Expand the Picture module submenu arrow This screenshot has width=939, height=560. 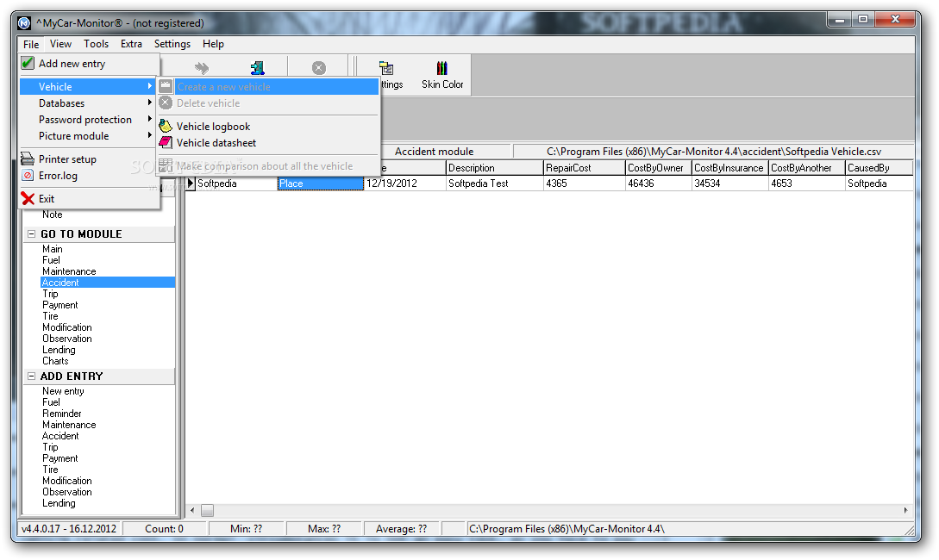(150, 136)
